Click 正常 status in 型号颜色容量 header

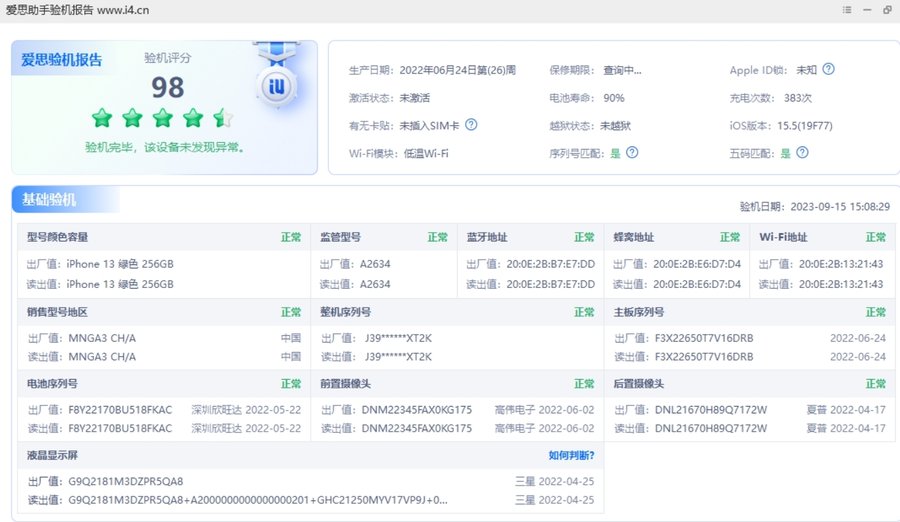tap(291, 237)
